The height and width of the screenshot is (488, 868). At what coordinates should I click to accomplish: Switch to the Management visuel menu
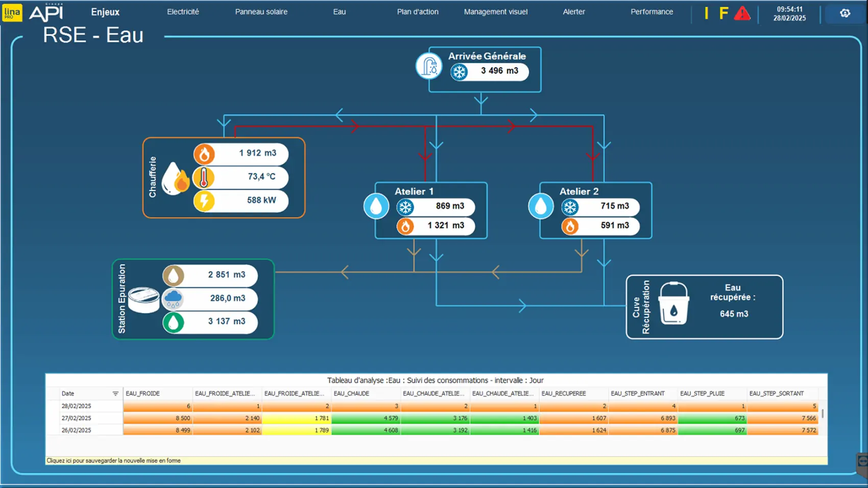(x=495, y=12)
